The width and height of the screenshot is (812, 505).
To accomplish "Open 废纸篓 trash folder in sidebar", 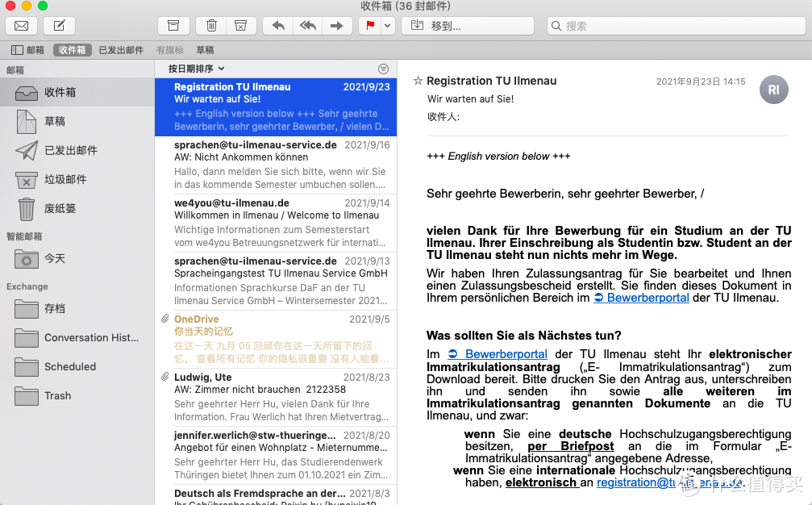I will (77, 208).
